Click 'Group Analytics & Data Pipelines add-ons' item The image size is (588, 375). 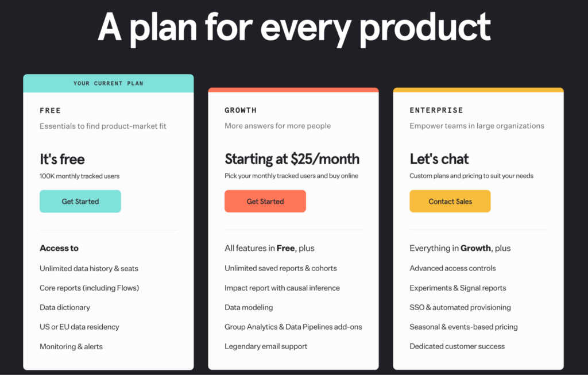(x=293, y=327)
